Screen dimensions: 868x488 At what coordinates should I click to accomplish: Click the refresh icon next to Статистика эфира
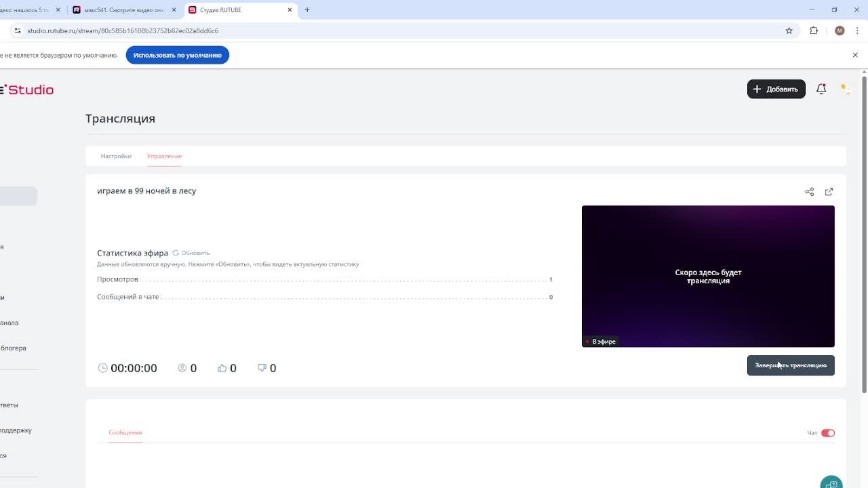pyautogui.click(x=176, y=253)
